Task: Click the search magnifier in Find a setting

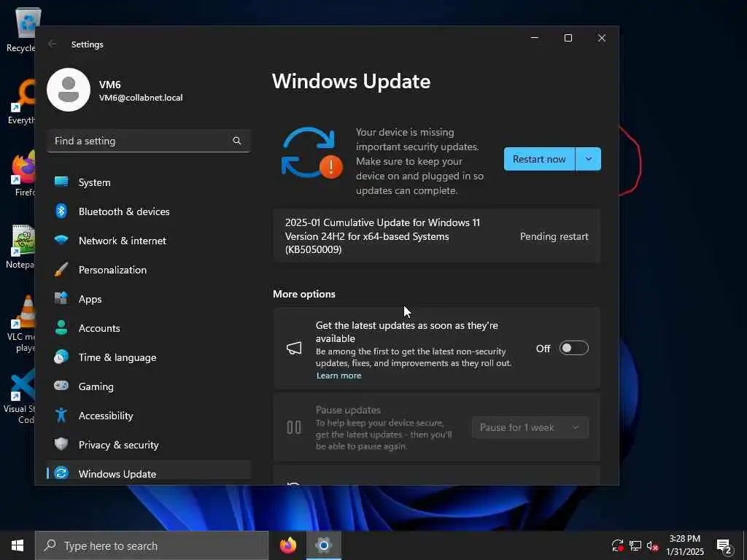Action: pyautogui.click(x=237, y=141)
